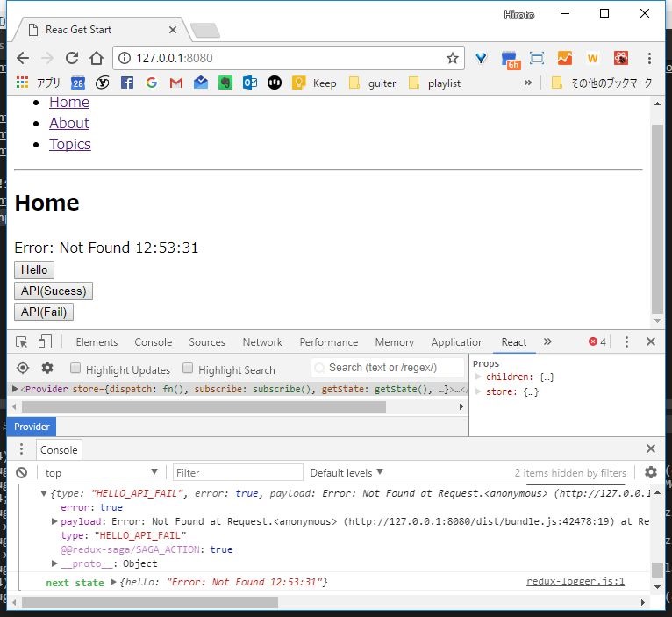Expand the __proto__ Object entry

point(55,563)
